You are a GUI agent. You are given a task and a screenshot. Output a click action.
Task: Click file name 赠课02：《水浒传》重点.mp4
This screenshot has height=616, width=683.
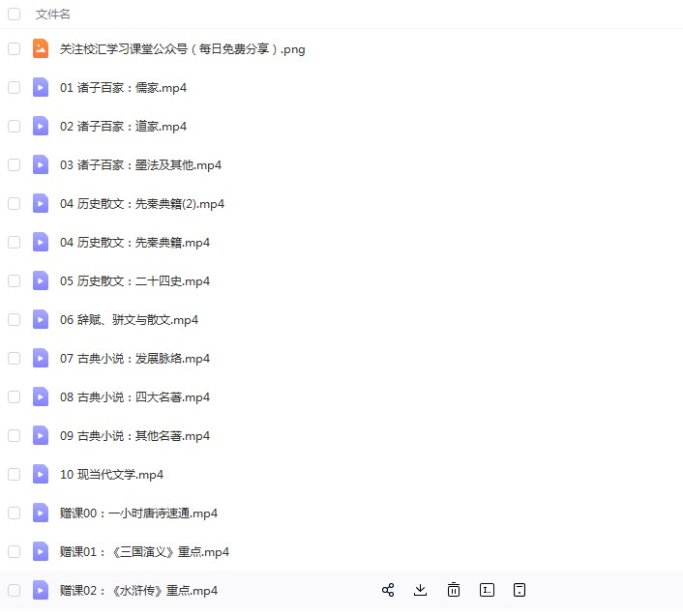138,590
